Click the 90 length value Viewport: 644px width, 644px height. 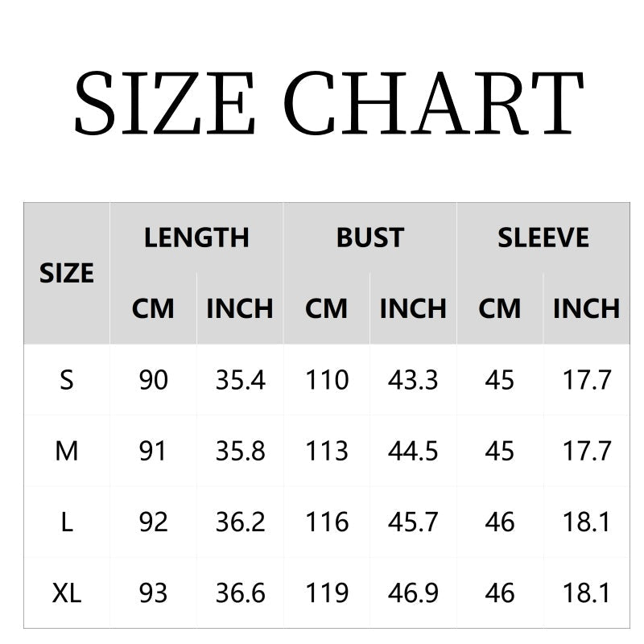click(153, 380)
